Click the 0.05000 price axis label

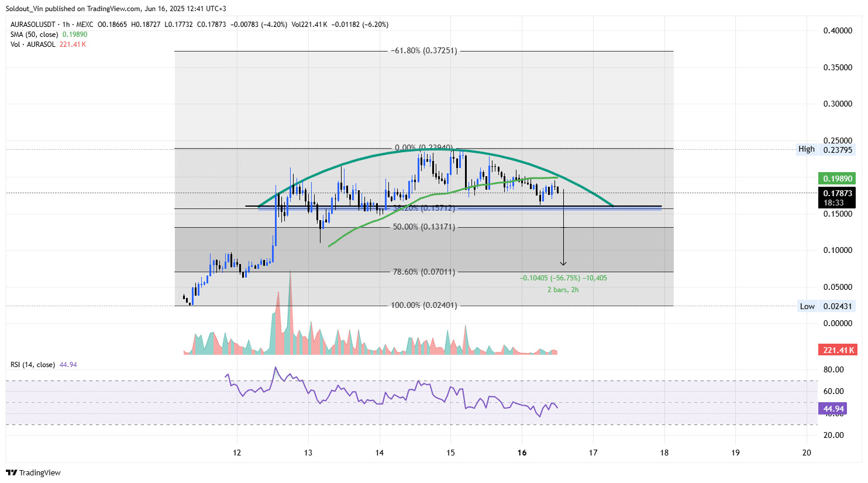click(x=838, y=287)
